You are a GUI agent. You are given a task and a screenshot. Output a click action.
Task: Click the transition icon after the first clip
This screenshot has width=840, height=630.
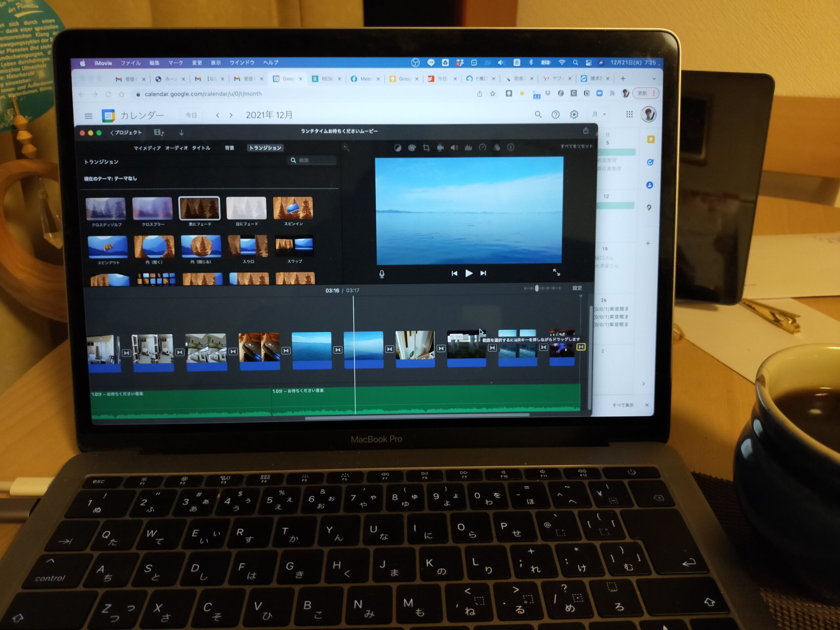point(126,353)
